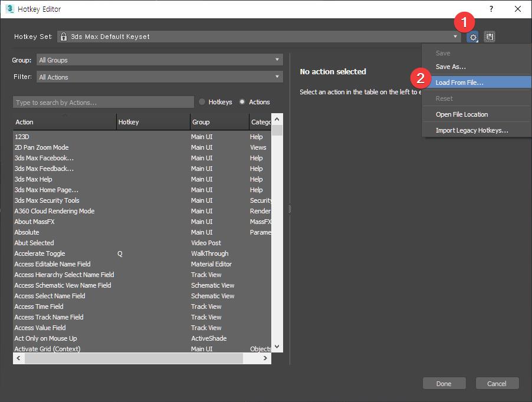532x402 pixels.
Task: Select the 3ds Max Help row
Action: pos(142,179)
